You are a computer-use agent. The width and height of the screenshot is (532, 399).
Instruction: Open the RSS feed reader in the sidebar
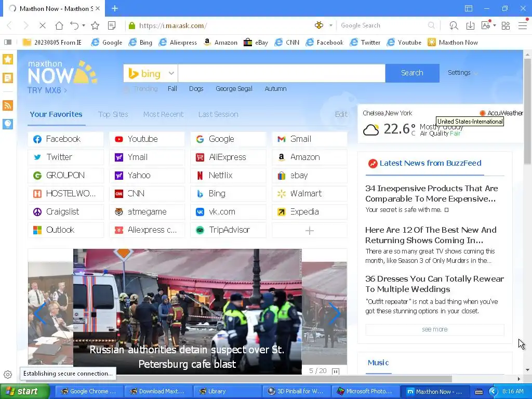[x=8, y=105]
